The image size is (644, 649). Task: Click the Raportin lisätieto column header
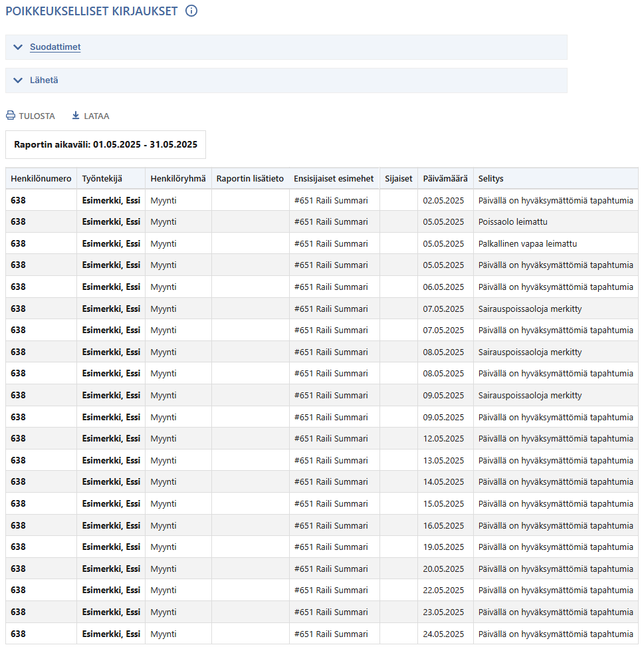click(251, 178)
